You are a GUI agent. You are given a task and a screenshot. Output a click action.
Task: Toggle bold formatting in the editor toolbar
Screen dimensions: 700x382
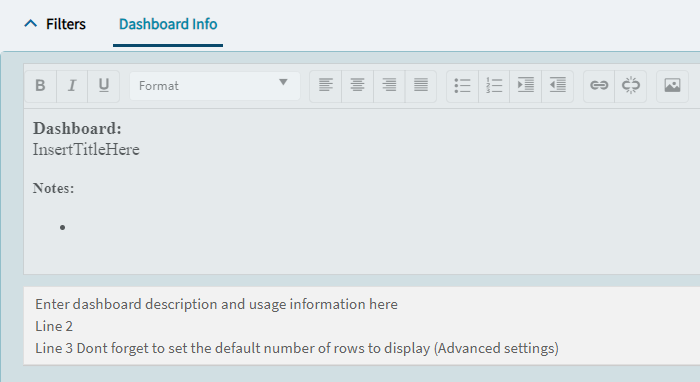[x=41, y=86]
